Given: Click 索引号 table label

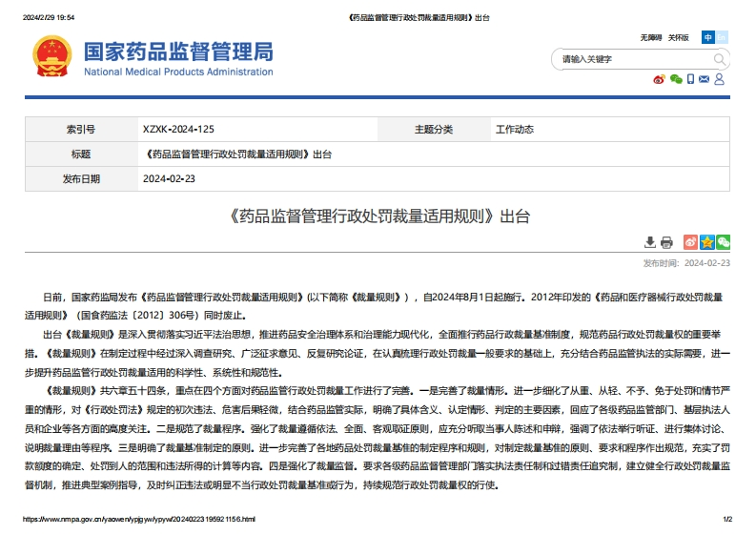Looking at the screenshot, I should pyautogui.click(x=81, y=130).
